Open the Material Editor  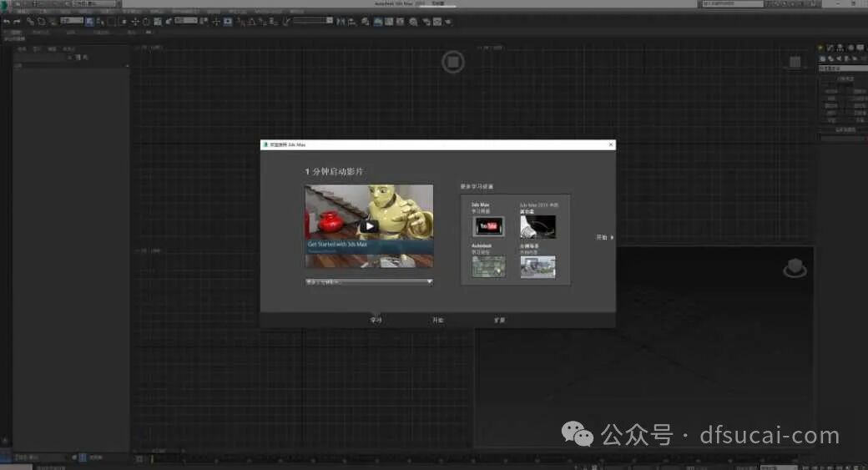pos(413,22)
